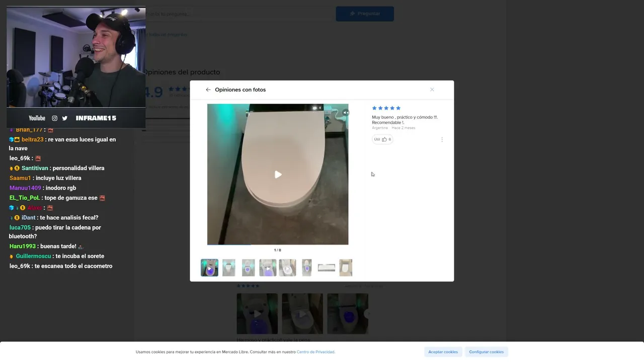Select the fifth review thumbnail
Viewport: 644px width, 362px height.
click(288, 267)
